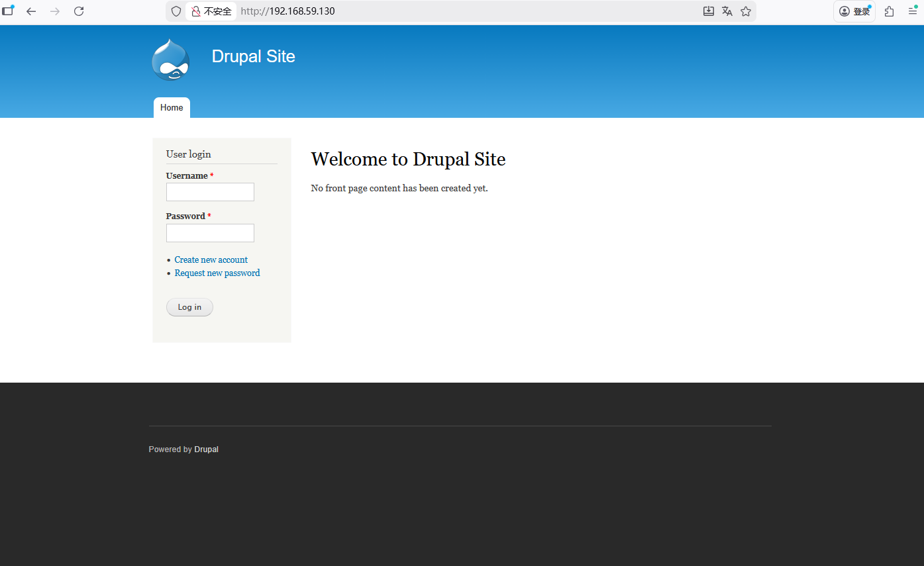Open the tab overview icon at top left
Screen dimensions: 924x566
(x=8, y=11)
